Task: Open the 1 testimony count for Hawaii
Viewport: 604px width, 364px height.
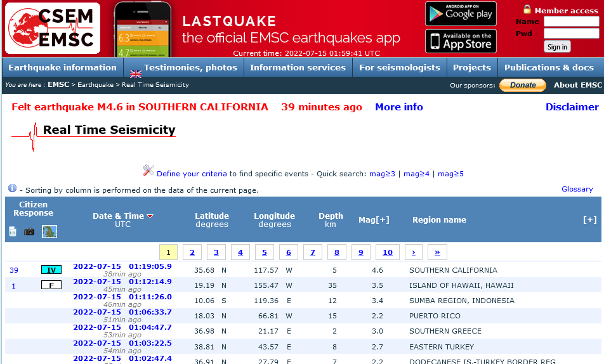Action: point(13,286)
